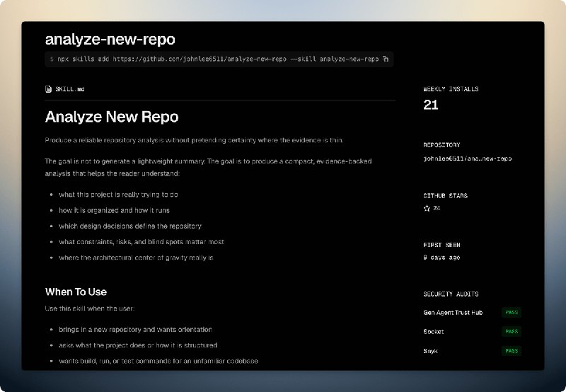
Task: Click the npx install command text
Action: pos(214,59)
